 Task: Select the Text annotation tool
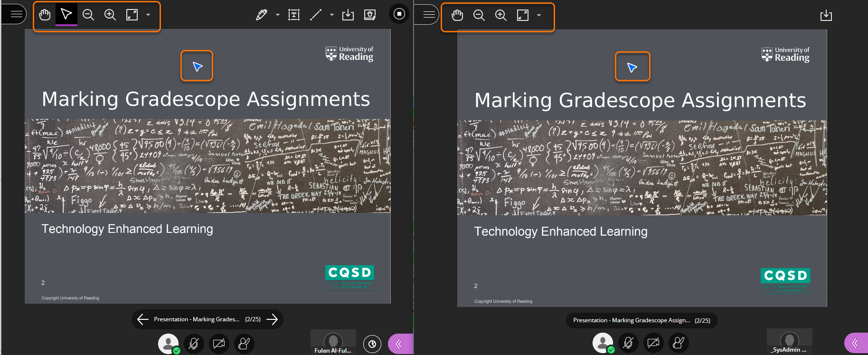[294, 15]
